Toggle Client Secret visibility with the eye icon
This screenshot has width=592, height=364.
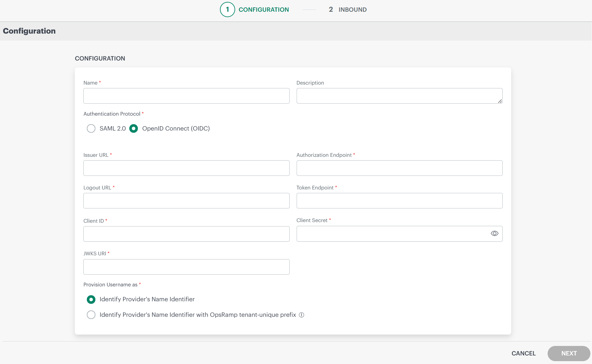click(494, 233)
